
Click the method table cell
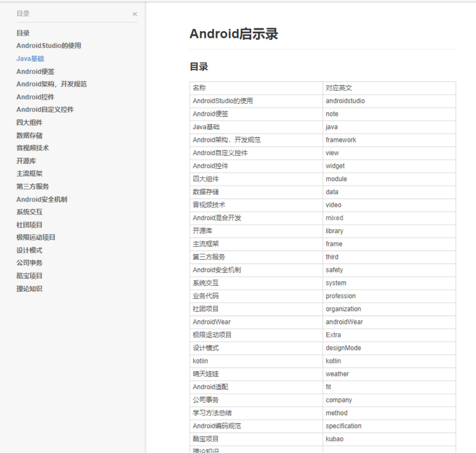[389, 413]
